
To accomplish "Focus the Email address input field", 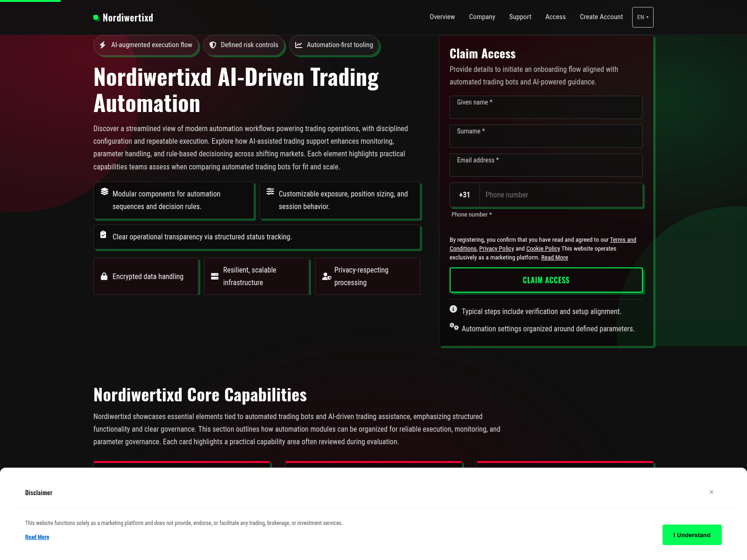I will click(x=546, y=165).
